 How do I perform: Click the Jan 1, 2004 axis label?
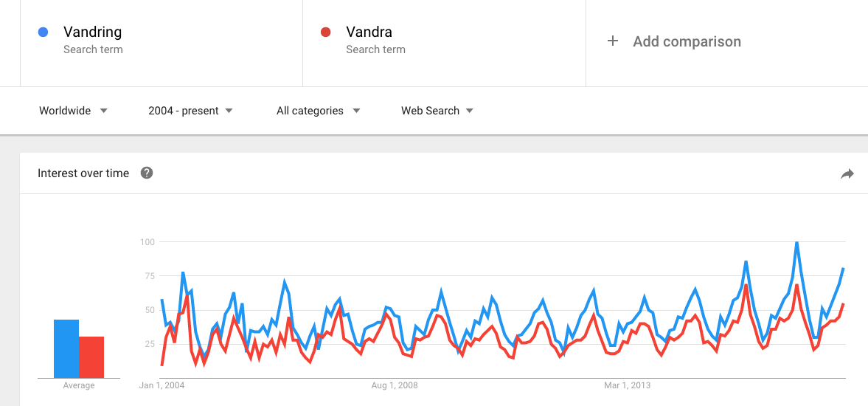[162, 385]
